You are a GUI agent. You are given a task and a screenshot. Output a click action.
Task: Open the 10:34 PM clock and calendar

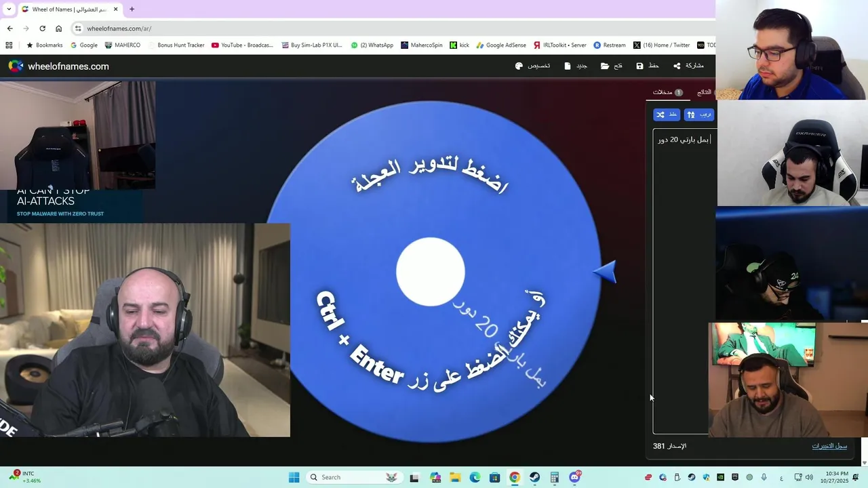click(834, 477)
